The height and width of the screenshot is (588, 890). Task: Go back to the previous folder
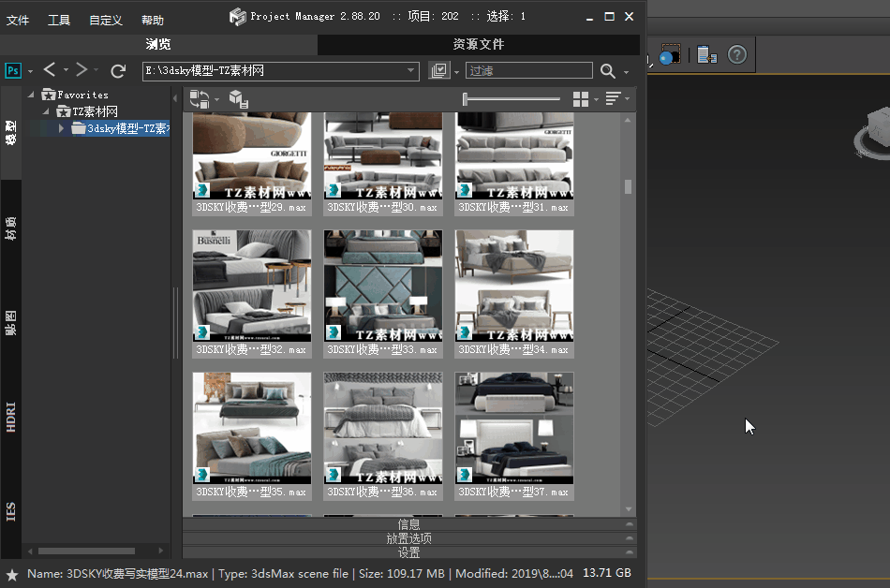point(50,70)
